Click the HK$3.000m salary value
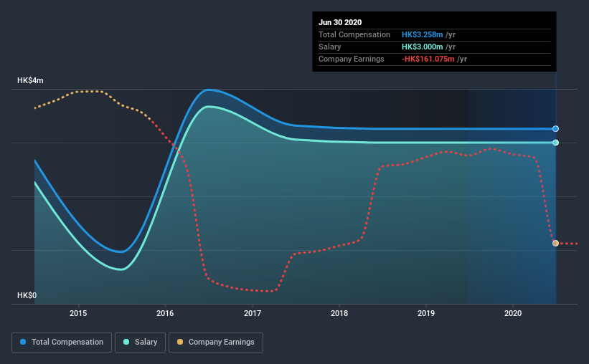 click(x=423, y=47)
